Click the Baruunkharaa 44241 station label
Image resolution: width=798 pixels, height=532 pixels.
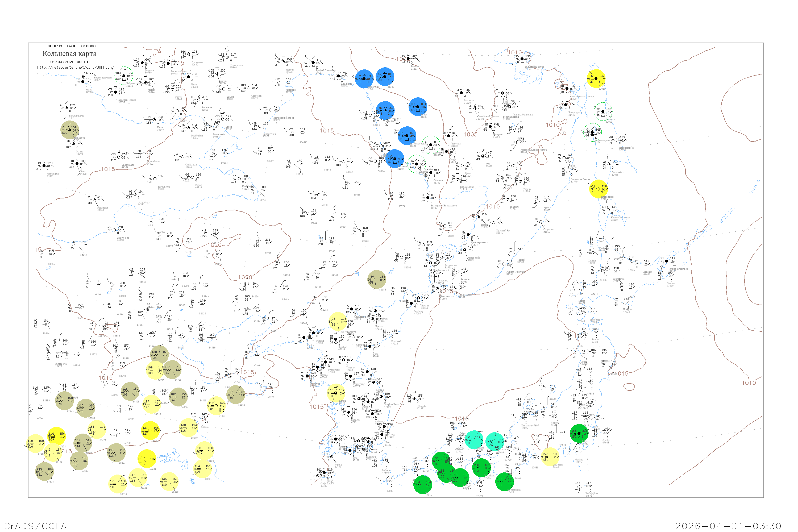76,117
